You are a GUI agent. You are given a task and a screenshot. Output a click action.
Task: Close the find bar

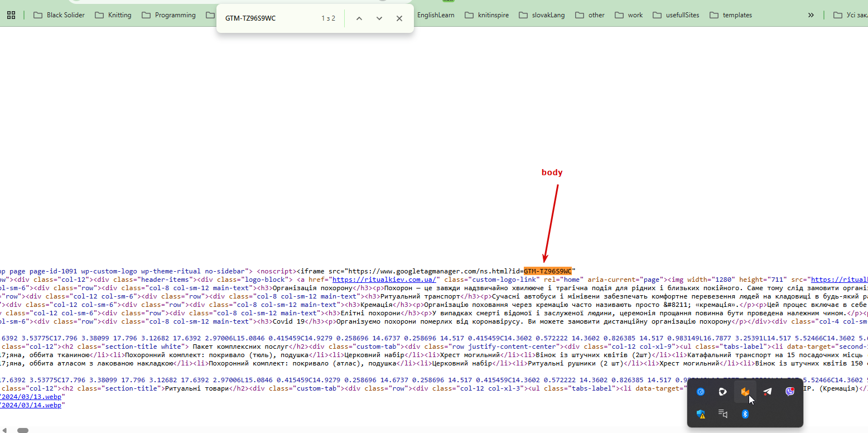click(399, 18)
